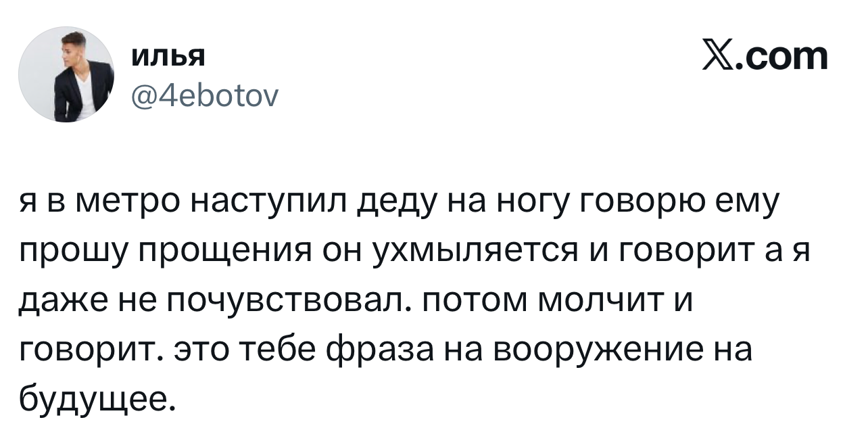This screenshot has width=868, height=447.
Task: Open the display name илья
Action: pos(167,57)
